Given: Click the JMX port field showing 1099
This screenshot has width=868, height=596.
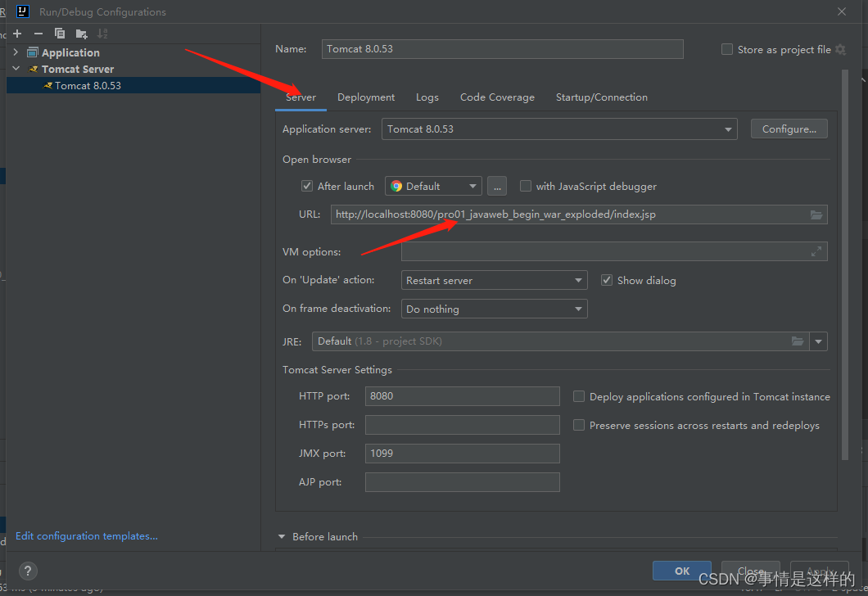Looking at the screenshot, I should pos(462,454).
